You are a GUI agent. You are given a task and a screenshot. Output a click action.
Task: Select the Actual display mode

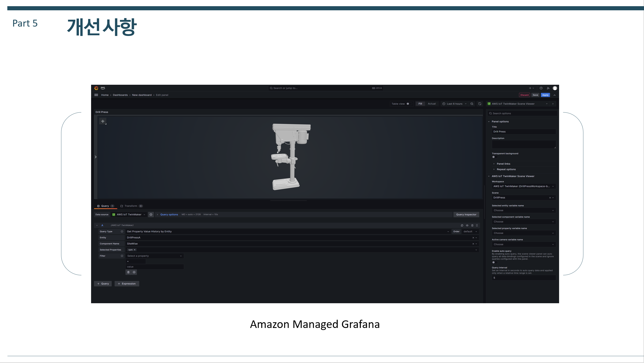coord(432,104)
